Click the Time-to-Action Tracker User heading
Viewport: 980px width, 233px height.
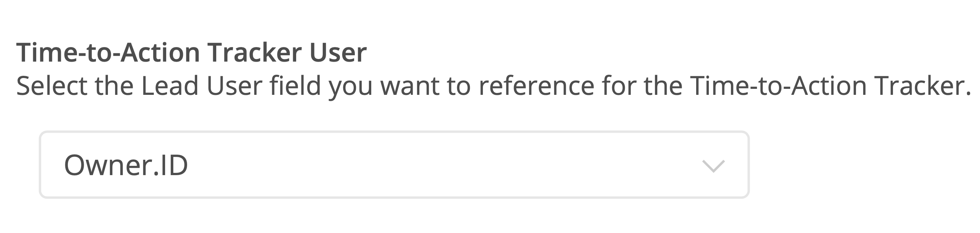coord(191,52)
